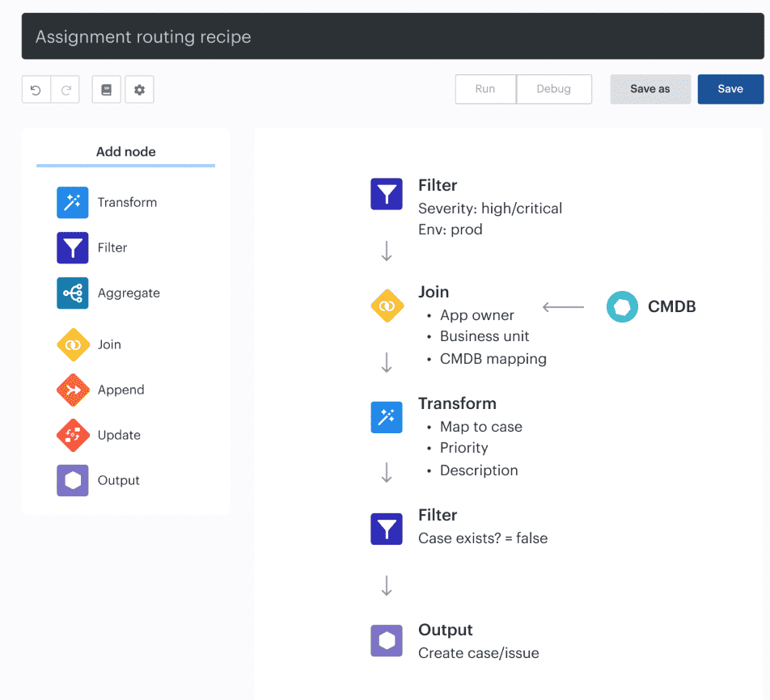Select the Aggregate node icon in sidebar

click(73, 293)
